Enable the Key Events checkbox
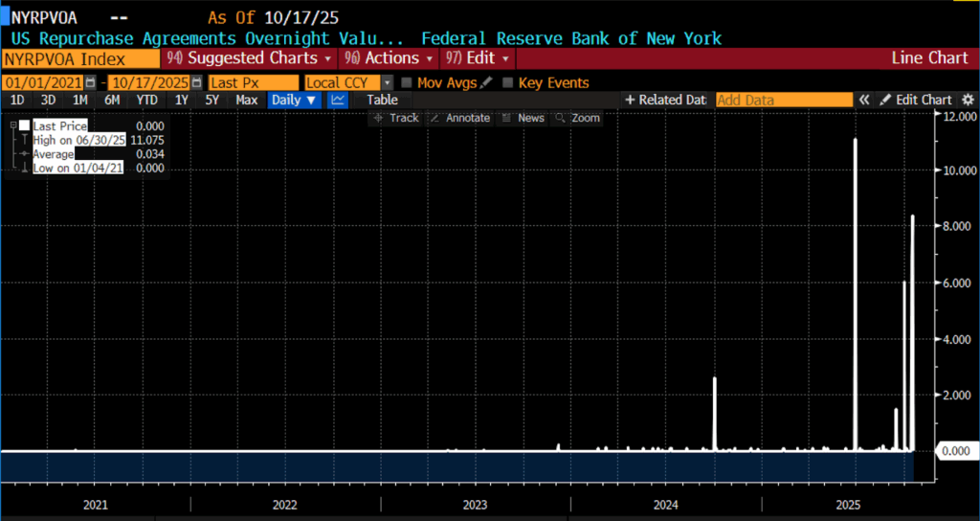The width and height of the screenshot is (980, 521). (x=508, y=83)
